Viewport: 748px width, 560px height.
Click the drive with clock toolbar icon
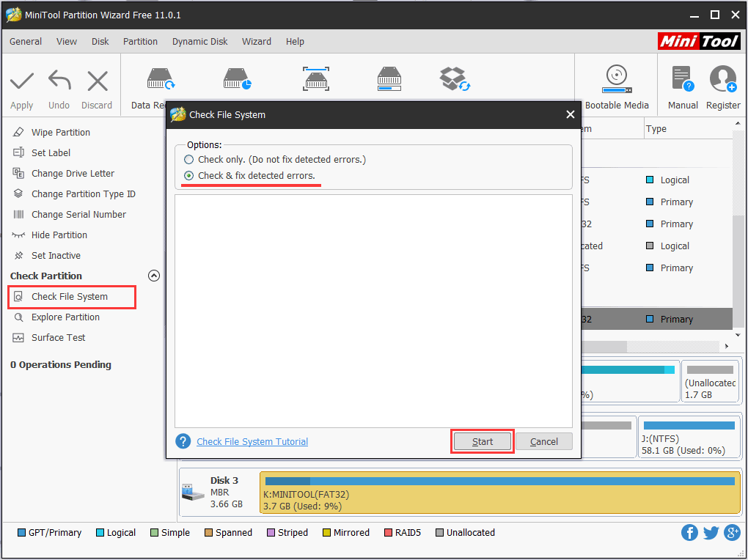pos(237,79)
